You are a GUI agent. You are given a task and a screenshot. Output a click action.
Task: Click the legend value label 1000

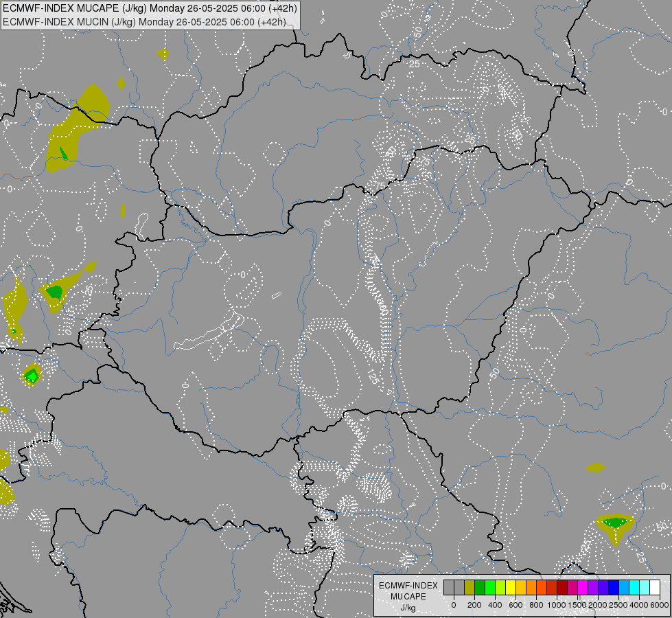click(557, 605)
